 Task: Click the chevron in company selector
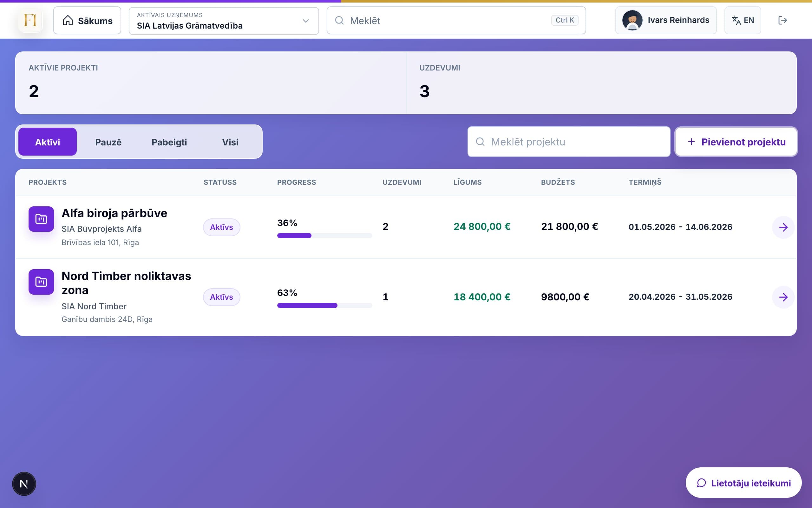tap(306, 21)
